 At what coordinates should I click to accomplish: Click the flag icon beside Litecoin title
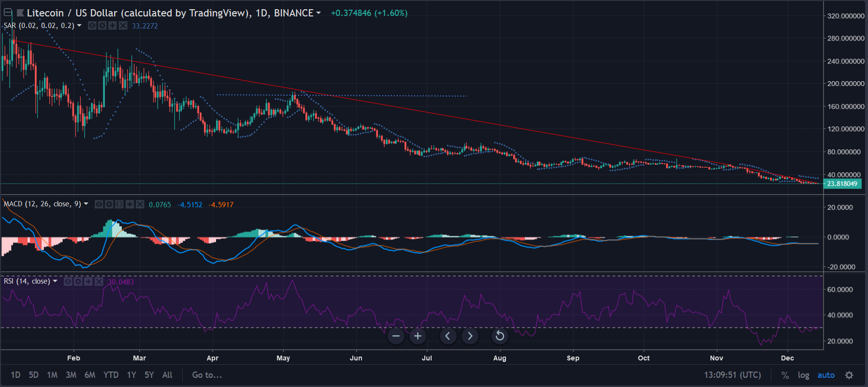(x=20, y=13)
